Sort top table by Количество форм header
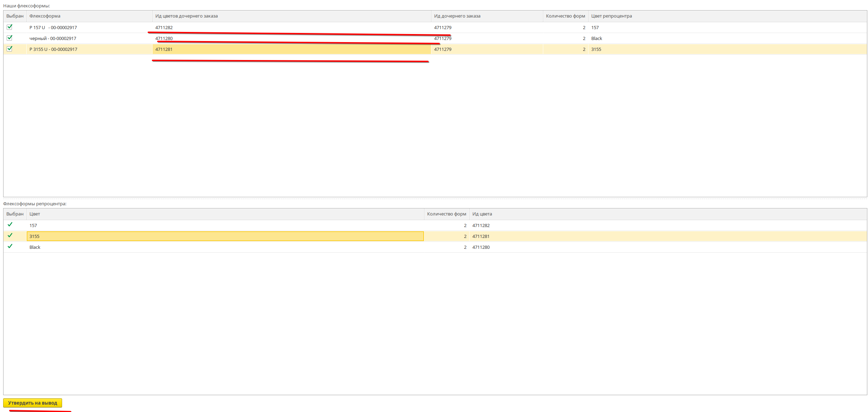The width and height of the screenshot is (868, 412). point(565,16)
